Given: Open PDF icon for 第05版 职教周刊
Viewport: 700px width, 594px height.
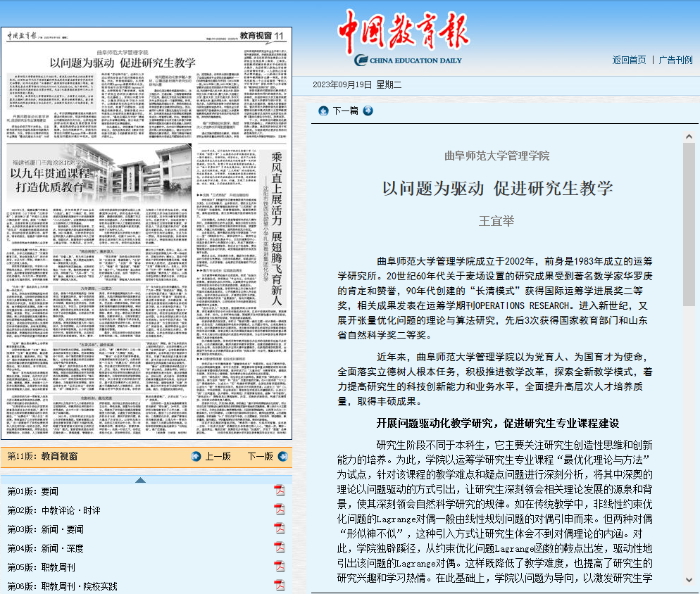Looking at the screenshot, I should click(279, 567).
